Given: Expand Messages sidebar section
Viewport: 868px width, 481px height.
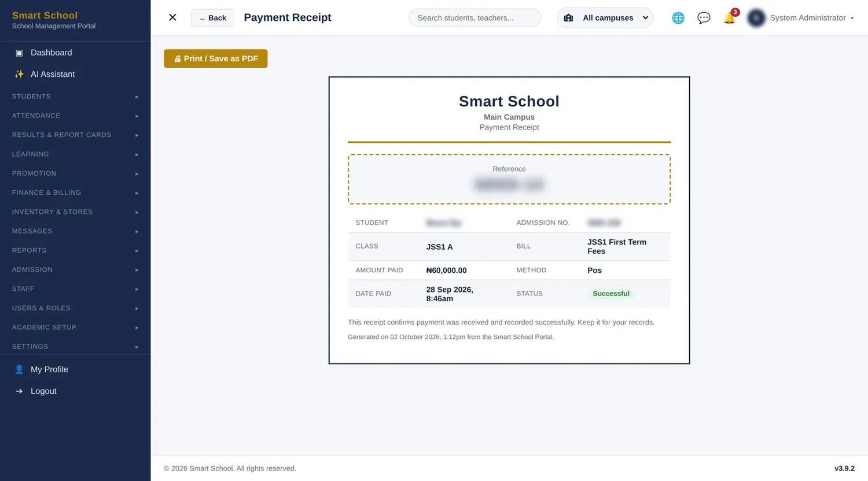Looking at the screenshot, I should 75,231.
